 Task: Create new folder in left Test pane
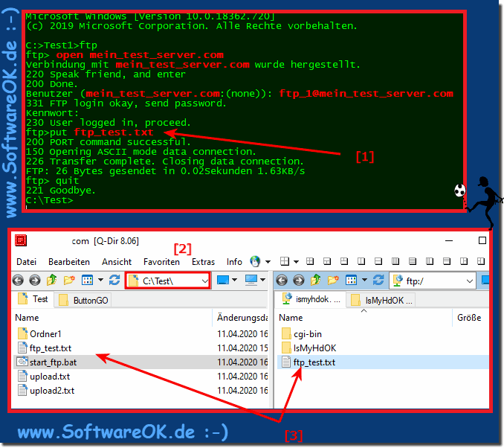(x=69, y=280)
